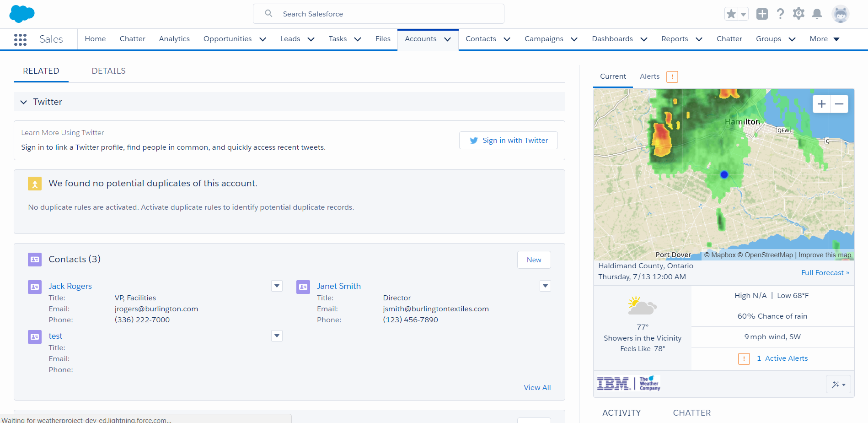Collapse the Twitter section
The height and width of the screenshot is (423, 868).
coord(24,102)
